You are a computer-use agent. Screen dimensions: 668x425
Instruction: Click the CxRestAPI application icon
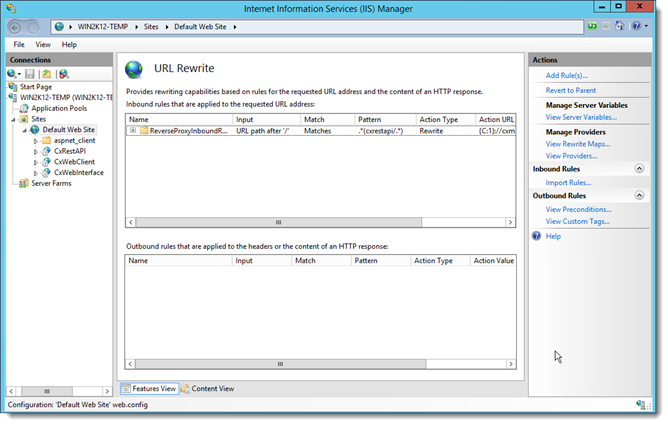click(46, 151)
